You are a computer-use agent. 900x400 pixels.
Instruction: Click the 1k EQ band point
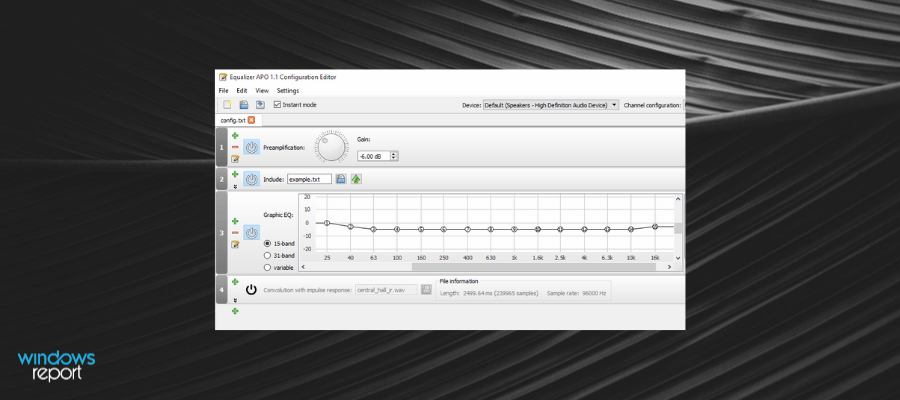tap(514, 229)
